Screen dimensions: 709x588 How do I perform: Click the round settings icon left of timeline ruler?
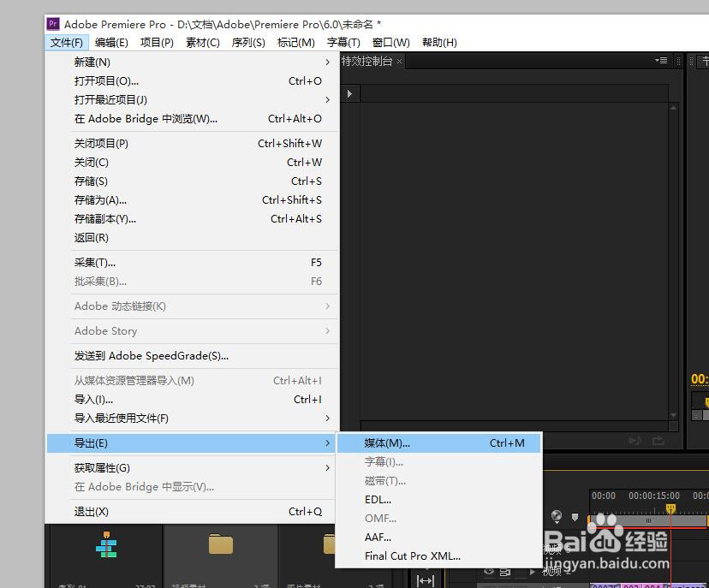point(557,515)
